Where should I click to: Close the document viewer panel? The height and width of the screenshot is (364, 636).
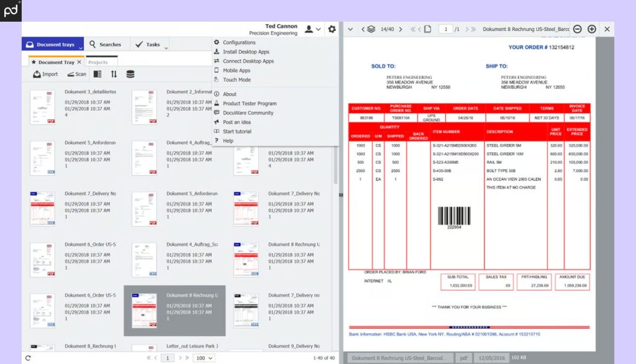point(607,29)
